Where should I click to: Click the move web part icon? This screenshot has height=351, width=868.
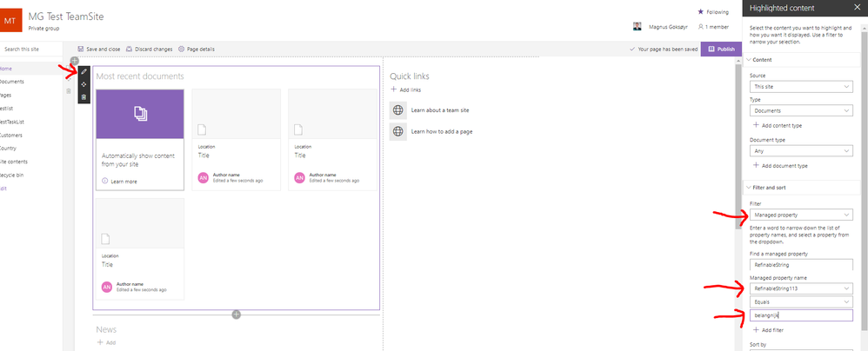[x=84, y=84]
